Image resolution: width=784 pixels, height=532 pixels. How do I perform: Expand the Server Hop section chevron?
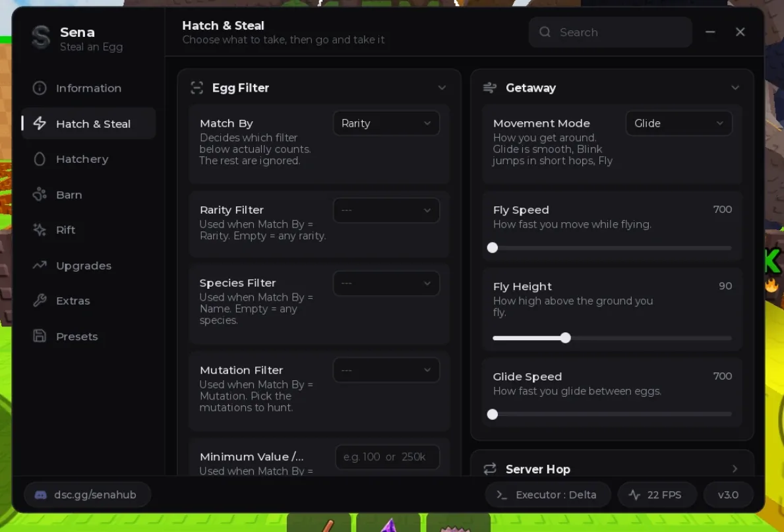tap(735, 469)
